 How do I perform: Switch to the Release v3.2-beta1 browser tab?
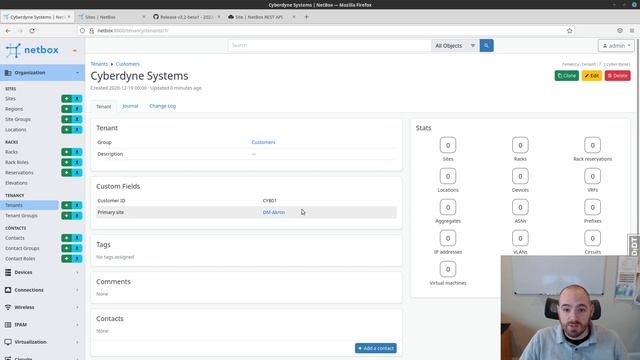[x=186, y=17]
